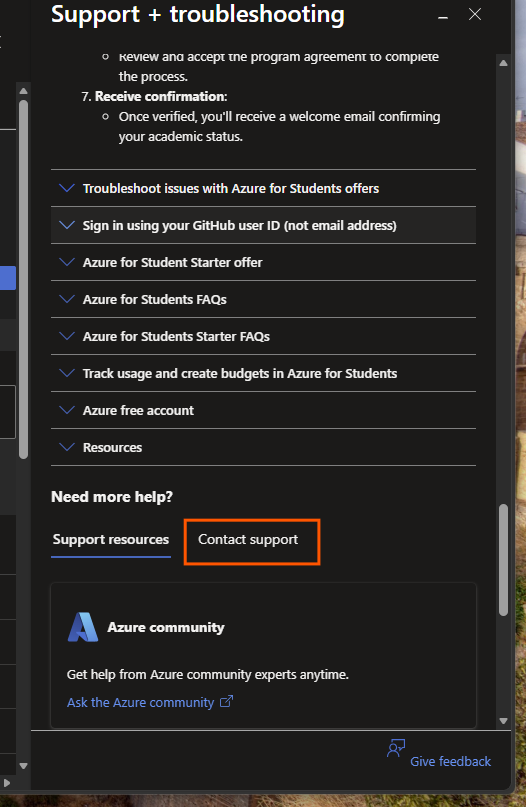Expand Azure for Student Starter offer section
This screenshot has width=526, height=807.
click(264, 262)
